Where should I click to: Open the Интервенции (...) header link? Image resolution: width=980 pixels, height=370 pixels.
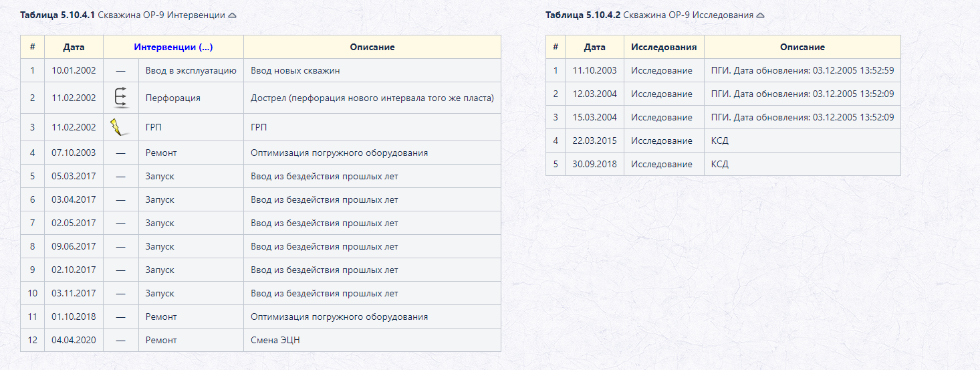tap(173, 47)
